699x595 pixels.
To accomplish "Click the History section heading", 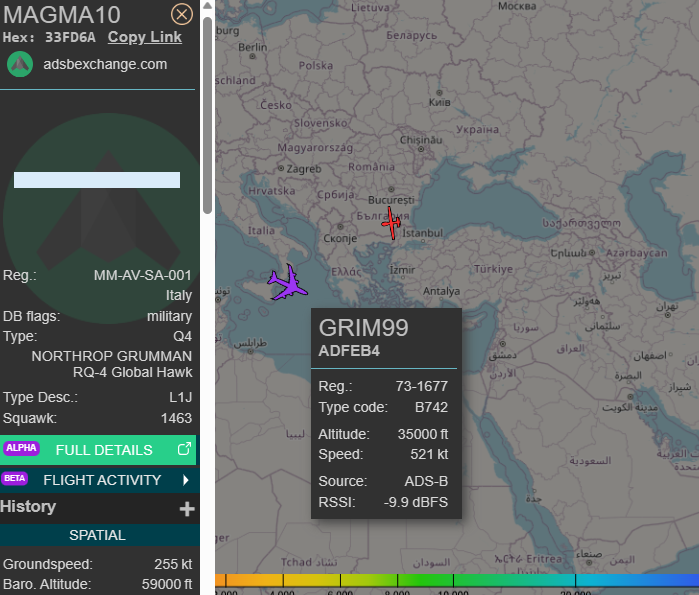I will (x=28, y=507).
